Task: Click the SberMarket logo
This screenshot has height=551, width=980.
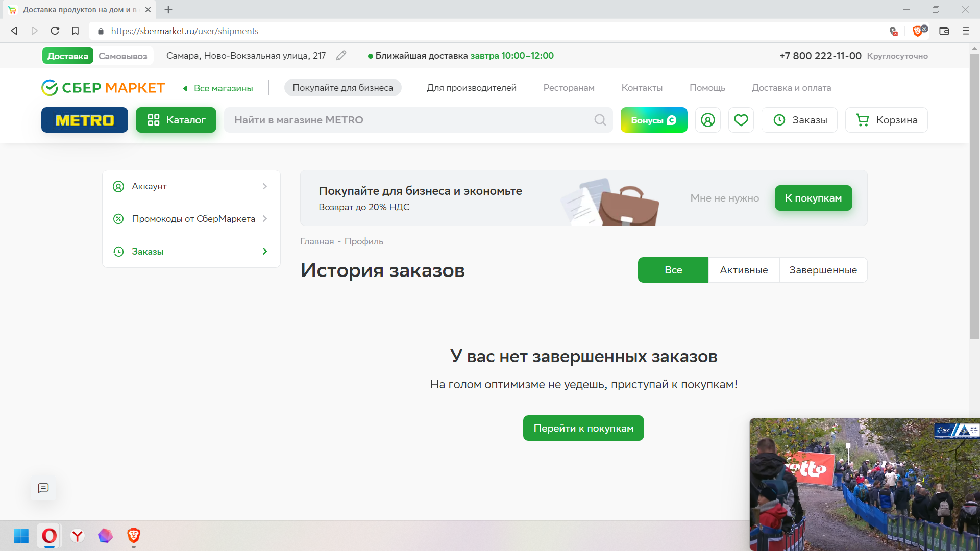Action: [103, 88]
